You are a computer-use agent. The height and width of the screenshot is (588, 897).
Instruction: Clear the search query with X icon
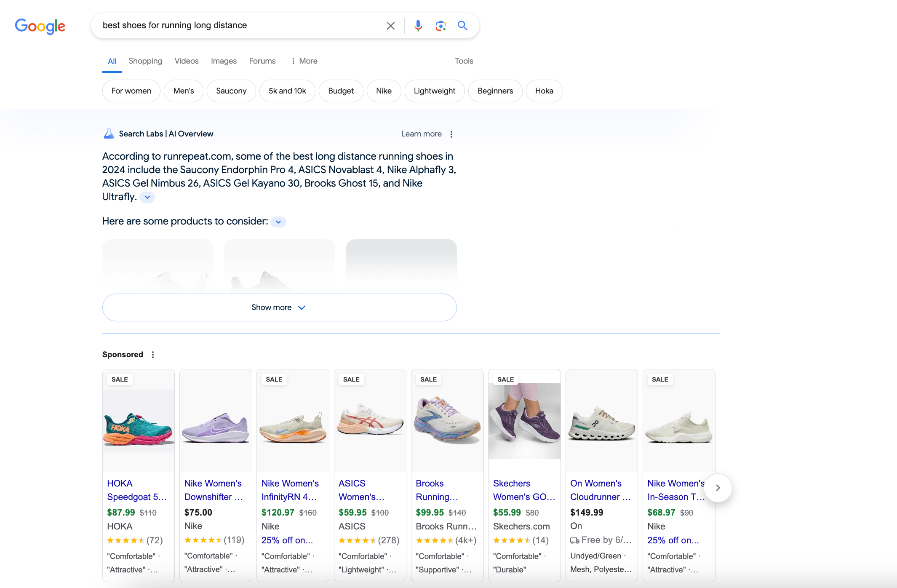(x=391, y=26)
